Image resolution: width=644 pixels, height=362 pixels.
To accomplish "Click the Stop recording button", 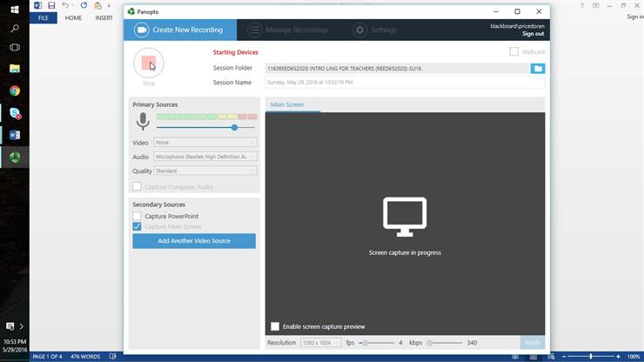I will click(149, 64).
